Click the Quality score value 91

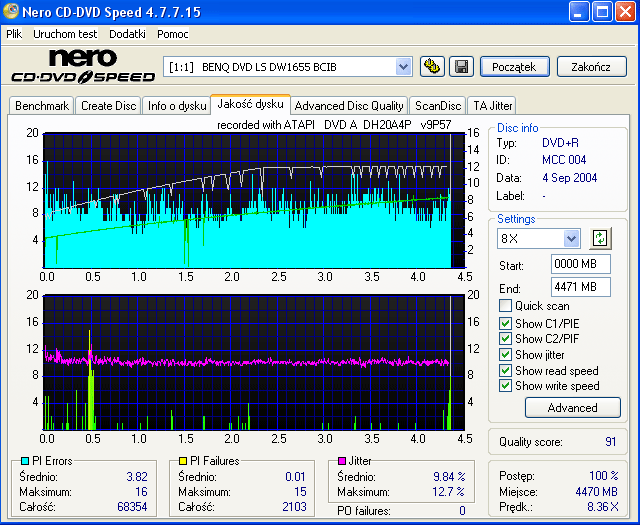tap(610, 442)
